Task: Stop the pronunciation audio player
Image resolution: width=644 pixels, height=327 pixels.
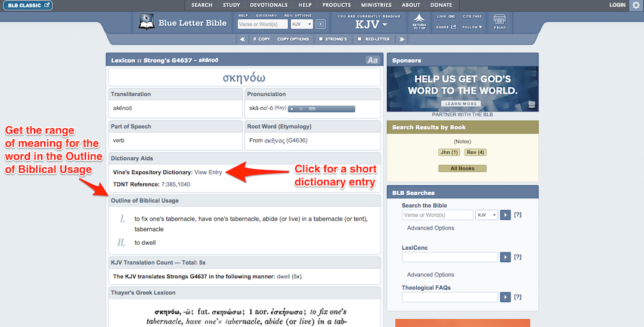Action: pyautogui.click(x=301, y=109)
